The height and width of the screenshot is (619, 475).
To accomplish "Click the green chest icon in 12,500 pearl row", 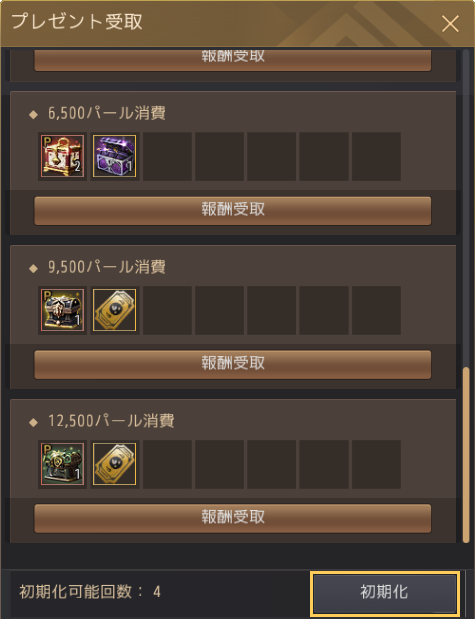I will 62,464.
